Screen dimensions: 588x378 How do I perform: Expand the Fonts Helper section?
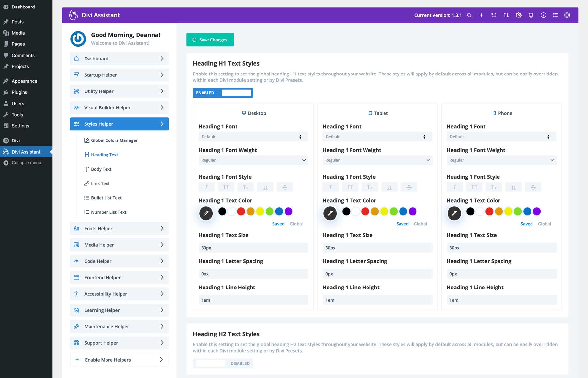[119, 228]
